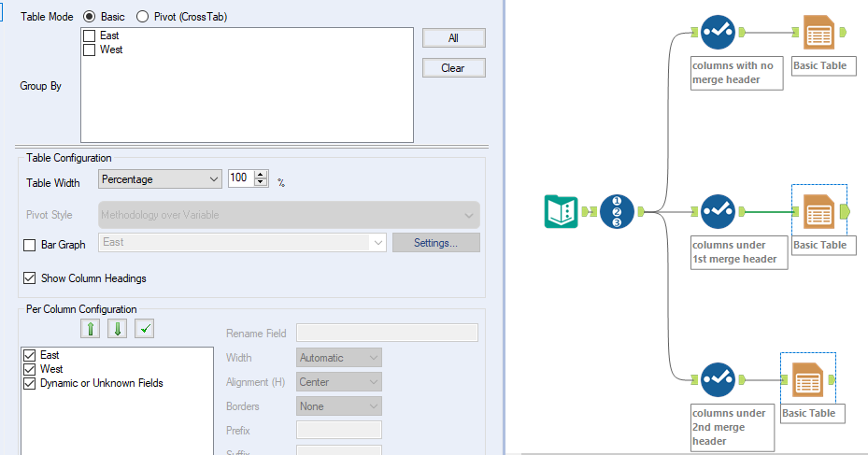Uncheck West in Per Column Configuration

[x=29, y=369]
